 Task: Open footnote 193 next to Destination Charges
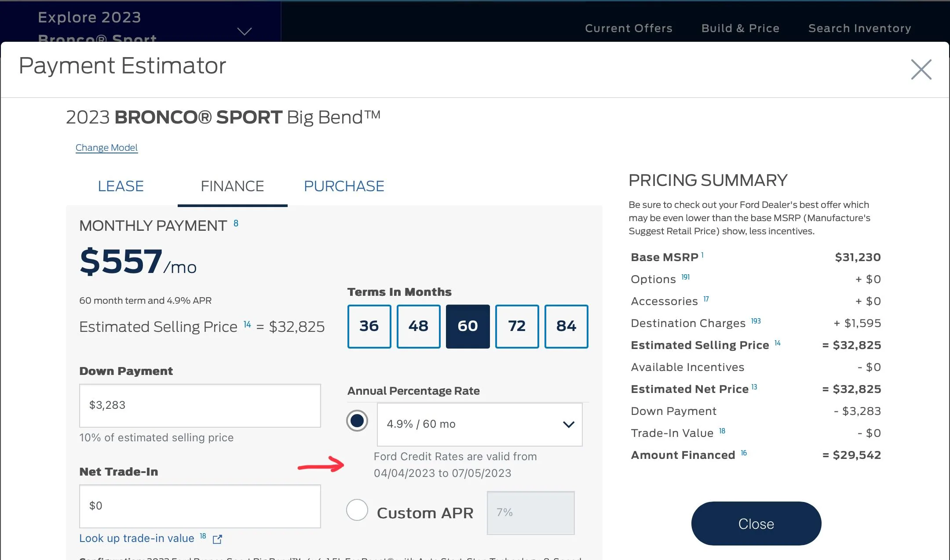point(756,321)
